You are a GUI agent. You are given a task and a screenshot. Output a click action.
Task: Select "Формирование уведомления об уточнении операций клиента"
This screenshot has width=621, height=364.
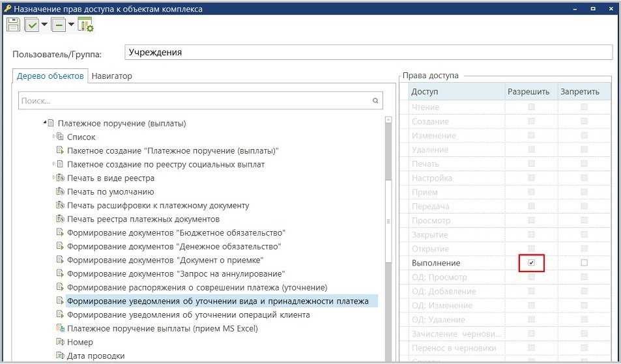pos(188,315)
